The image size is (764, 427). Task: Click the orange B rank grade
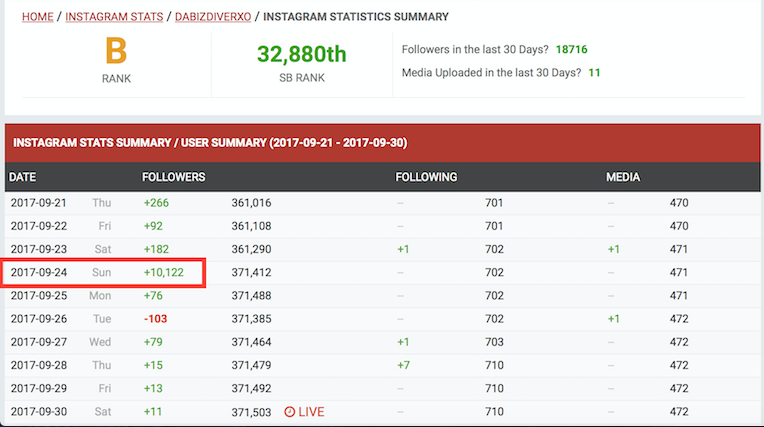click(x=116, y=51)
